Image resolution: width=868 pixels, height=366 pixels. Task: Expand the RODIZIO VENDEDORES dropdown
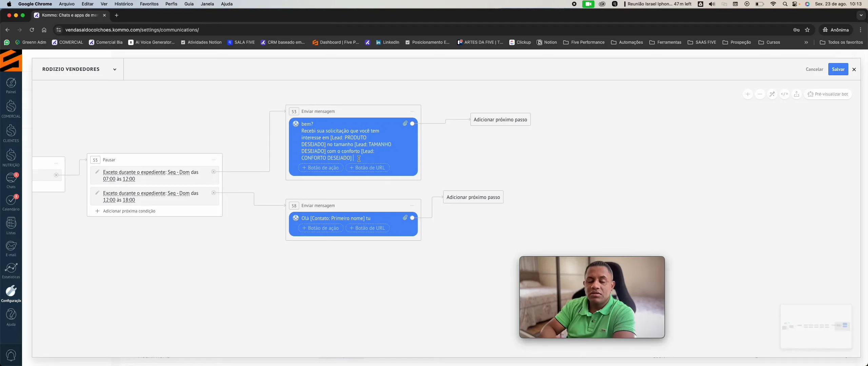pyautogui.click(x=114, y=69)
